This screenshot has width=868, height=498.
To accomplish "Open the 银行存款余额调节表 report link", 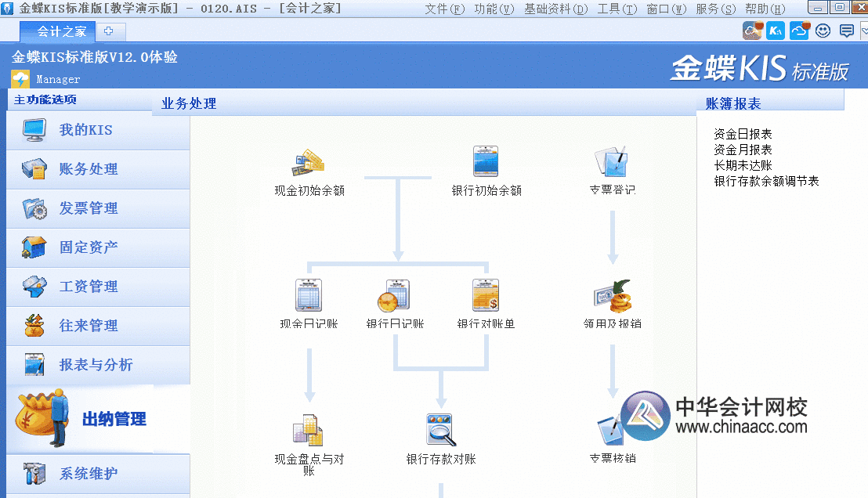I will point(766,181).
